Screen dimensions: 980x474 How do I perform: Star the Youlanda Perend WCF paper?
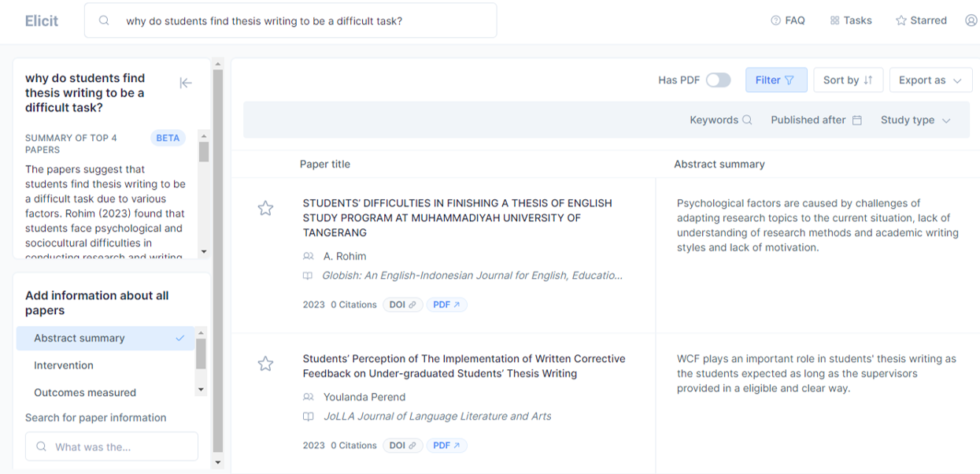[x=265, y=364]
